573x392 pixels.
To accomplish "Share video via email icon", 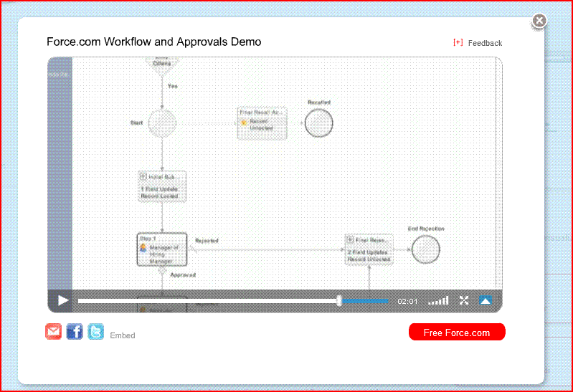I will click(x=54, y=331).
